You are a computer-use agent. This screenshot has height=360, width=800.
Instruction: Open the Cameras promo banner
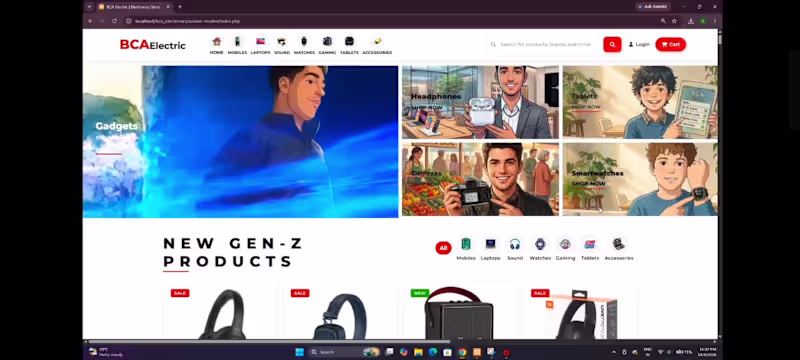[480, 179]
